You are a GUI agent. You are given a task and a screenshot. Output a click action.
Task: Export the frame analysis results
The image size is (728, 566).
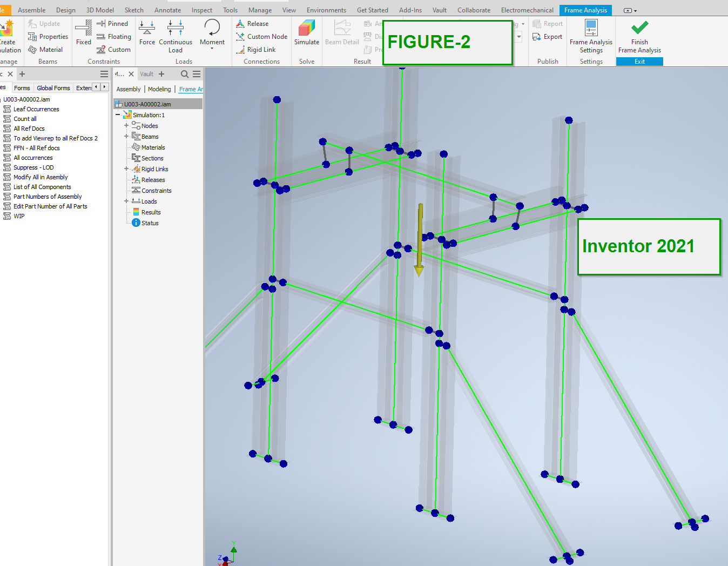point(548,37)
